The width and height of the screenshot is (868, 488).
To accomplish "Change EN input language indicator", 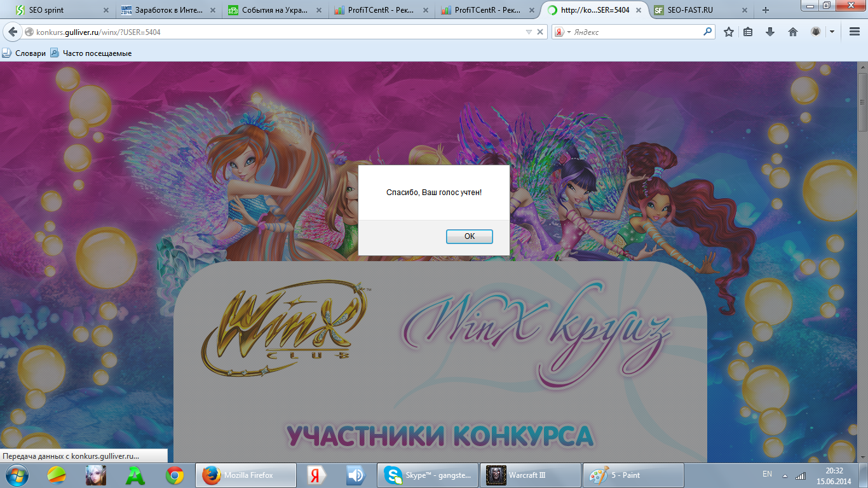I will point(767,474).
